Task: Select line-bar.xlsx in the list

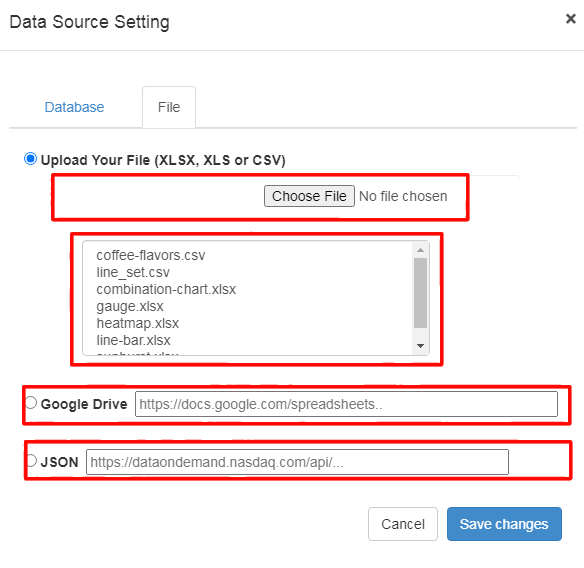Action: click(133, 340)
